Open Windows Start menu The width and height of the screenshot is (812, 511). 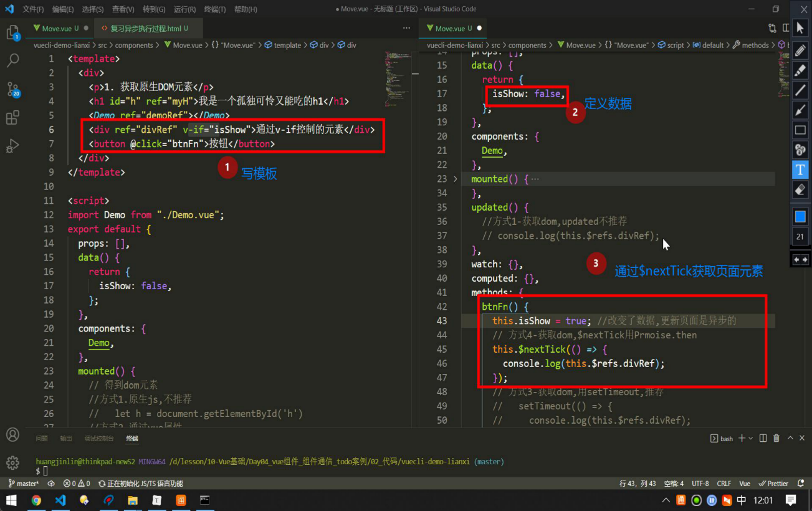(x=11, y=500)
